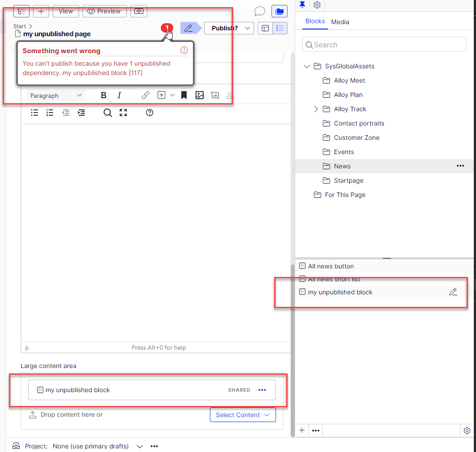Viewport: 476px width, 452px height.
Task: Click the Search field in Blocks pane
Action: coord(384,45)
